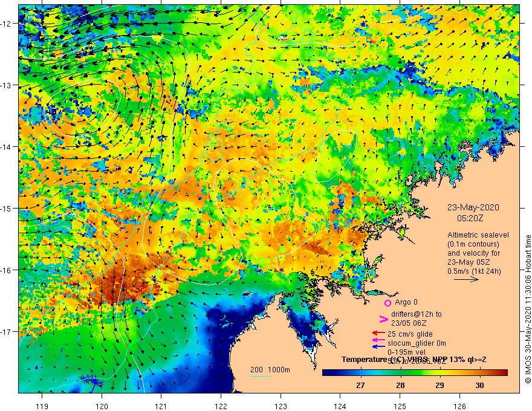Click the blue arrow beside 0-195m vel
532x411 pixels.
tap(378, 346)
